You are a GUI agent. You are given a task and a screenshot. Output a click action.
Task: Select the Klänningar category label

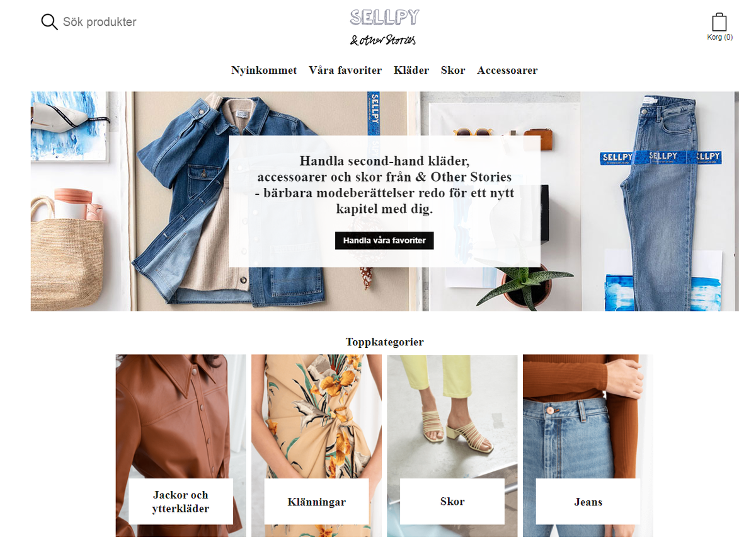point(316,502)
